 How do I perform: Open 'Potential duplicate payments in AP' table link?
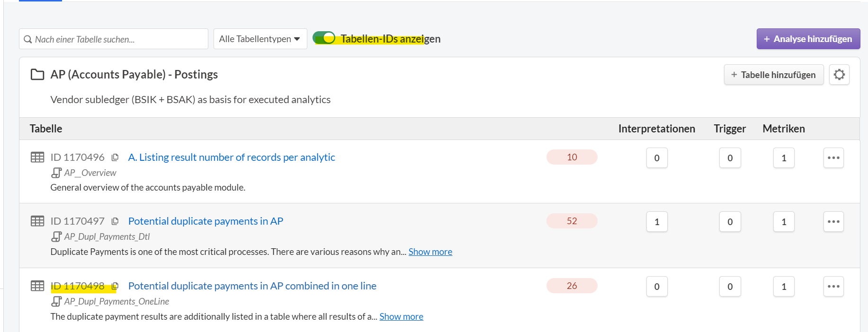[206, 221]
